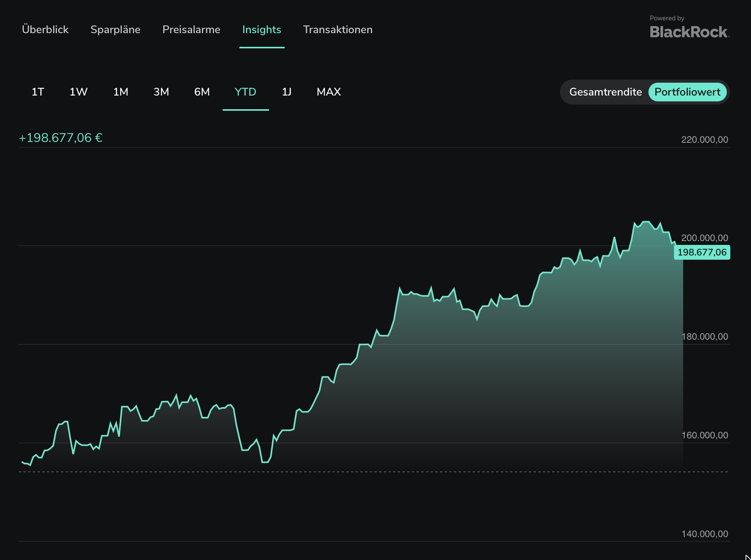751x560 pixels.
Task: Select the Insights tab
Action: click(x=262, y=30)
